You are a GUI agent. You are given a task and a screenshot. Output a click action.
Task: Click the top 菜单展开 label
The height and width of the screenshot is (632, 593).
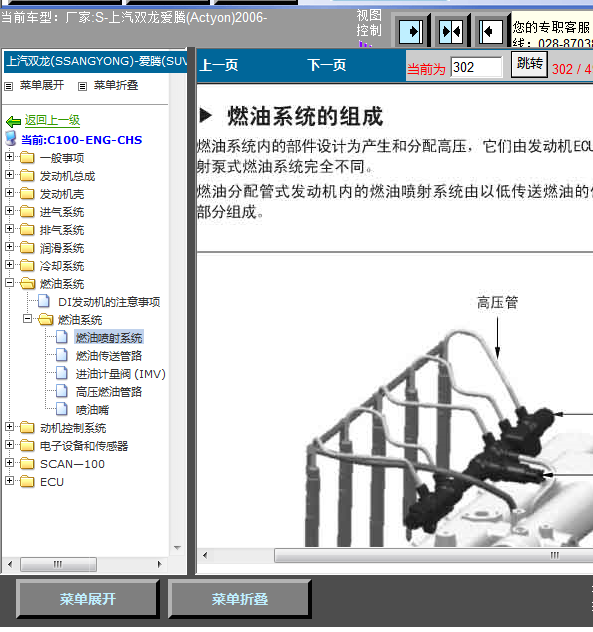[x=42, y=85]
